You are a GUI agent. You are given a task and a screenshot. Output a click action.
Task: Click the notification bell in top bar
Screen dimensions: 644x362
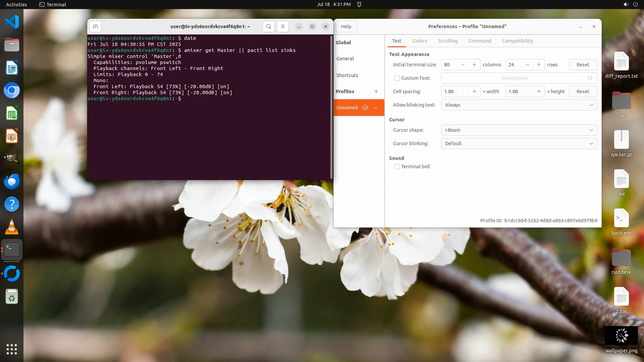[x=359, y=4]
